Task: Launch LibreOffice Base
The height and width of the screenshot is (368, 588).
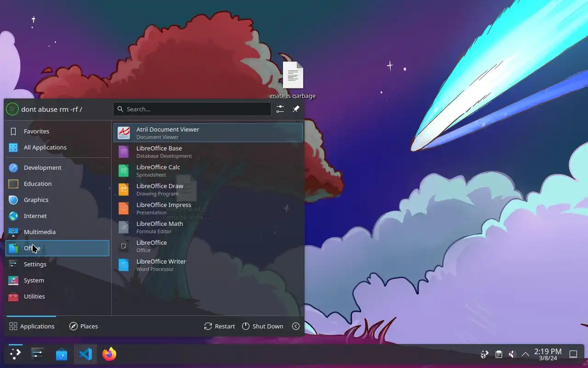Action: [208, 152]
